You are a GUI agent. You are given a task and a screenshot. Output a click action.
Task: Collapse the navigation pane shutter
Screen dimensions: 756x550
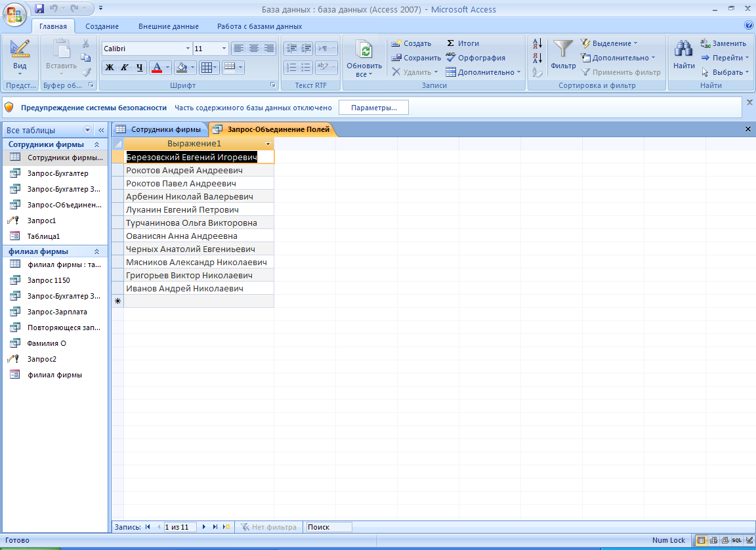[101, 130]
